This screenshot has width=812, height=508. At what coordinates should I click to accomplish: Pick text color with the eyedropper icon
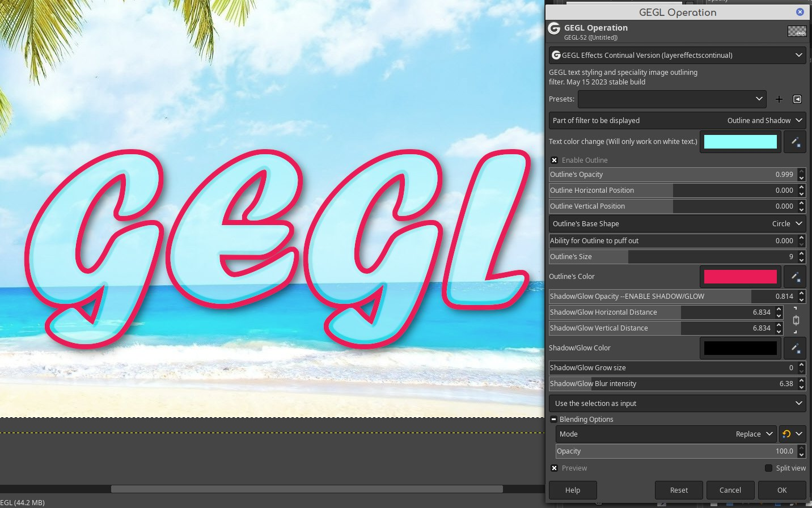[x=795, y=142]
